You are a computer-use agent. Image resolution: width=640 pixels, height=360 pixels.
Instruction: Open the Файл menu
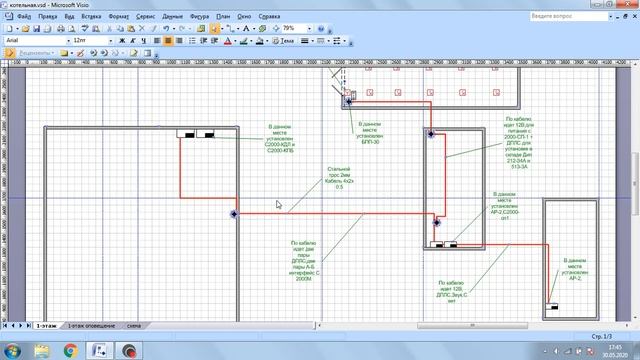[x=24, y=16]
